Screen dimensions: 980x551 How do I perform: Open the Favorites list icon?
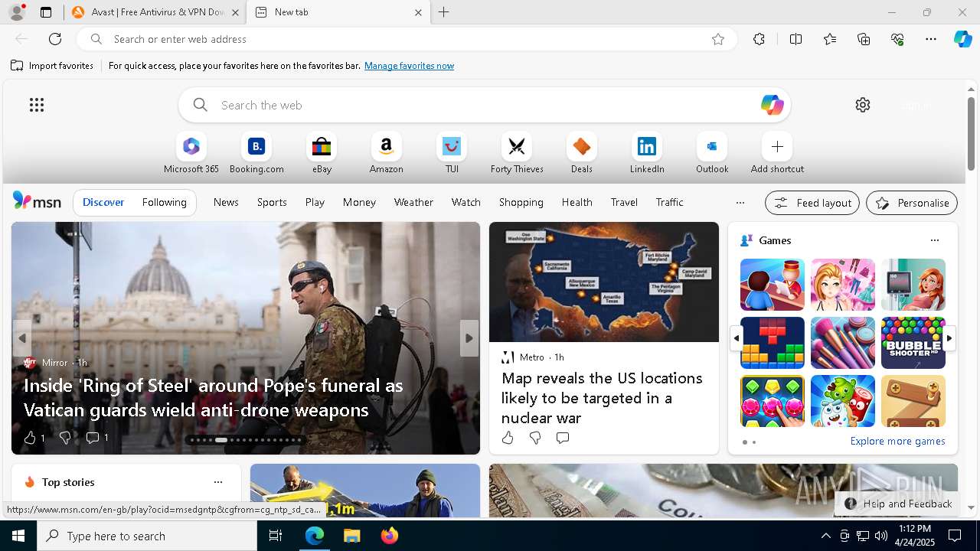830,39
